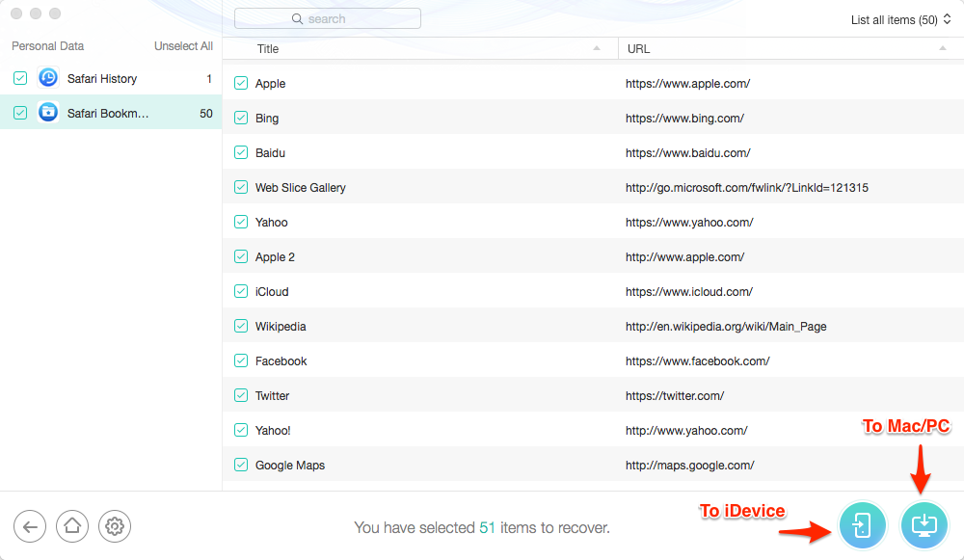
Task: Uncheck the Safari History checkbox
Action: tap(20, 78)
